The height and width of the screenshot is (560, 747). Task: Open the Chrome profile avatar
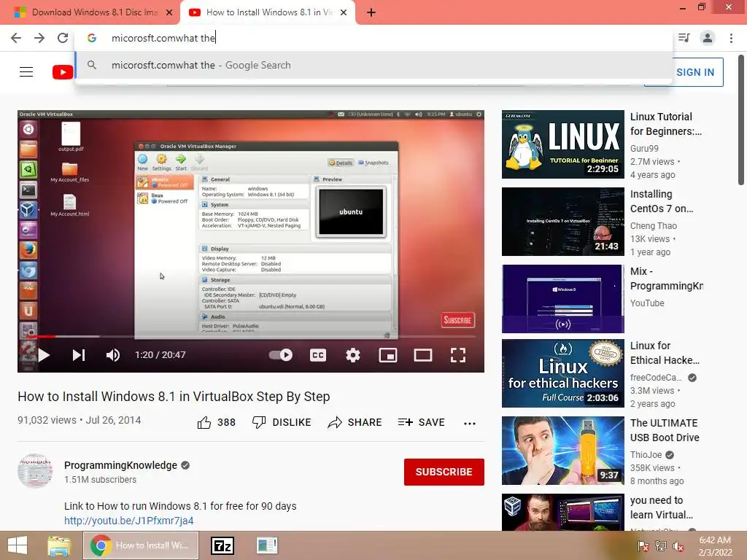pyautogui.click(x=708, y=38)
